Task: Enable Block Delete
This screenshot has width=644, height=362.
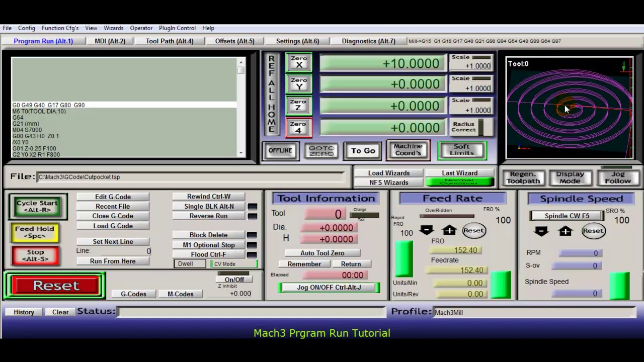Action: (209, 235)
